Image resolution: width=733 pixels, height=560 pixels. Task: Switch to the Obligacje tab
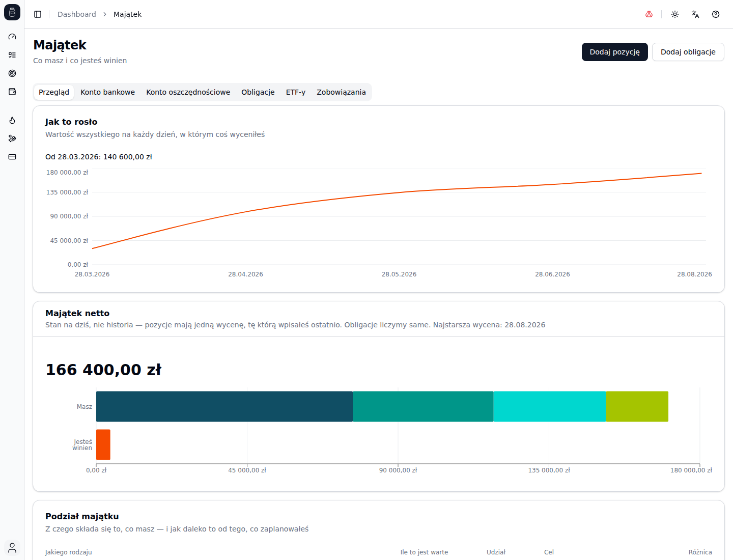(x=258, y=92)
